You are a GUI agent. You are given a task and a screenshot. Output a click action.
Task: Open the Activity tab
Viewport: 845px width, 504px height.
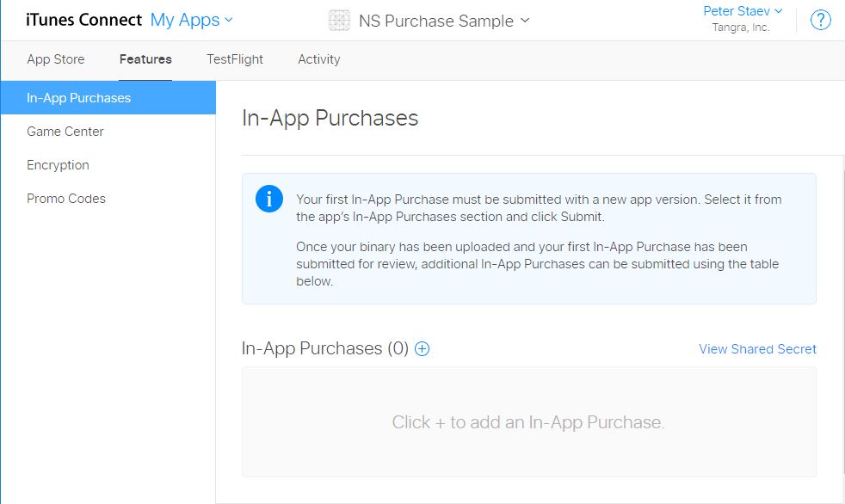[319, 59]
